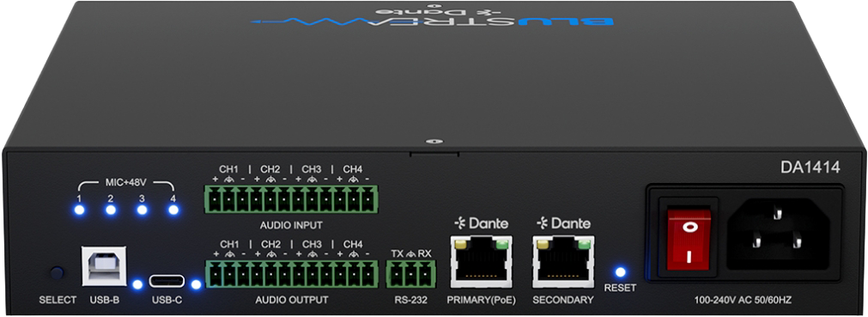
Task: Click the USB-C port
Action: click(167, 281)
